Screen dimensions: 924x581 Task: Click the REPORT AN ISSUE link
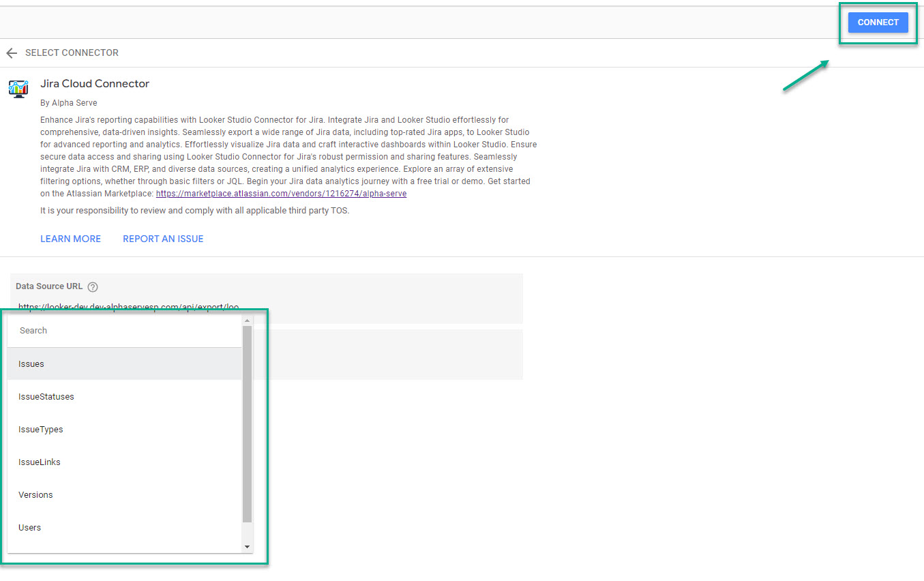point(163,239)
